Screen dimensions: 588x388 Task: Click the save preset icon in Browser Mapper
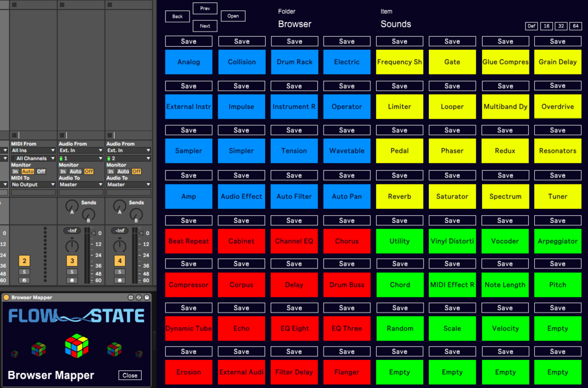[147, 297]
